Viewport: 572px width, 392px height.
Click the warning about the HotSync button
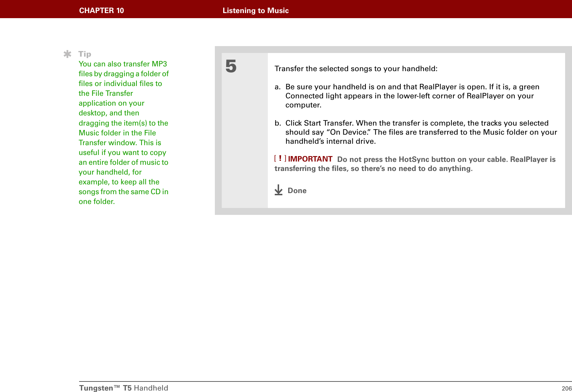click(415, 164)
